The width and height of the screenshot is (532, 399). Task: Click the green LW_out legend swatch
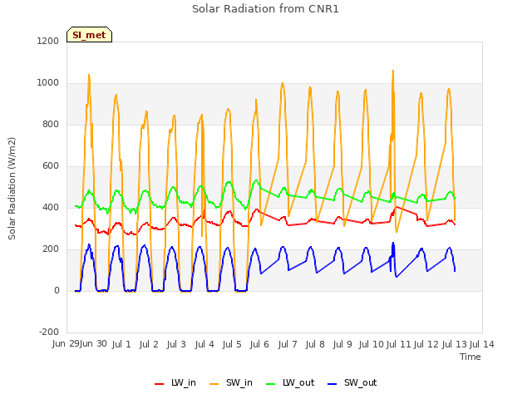point(271,384)
